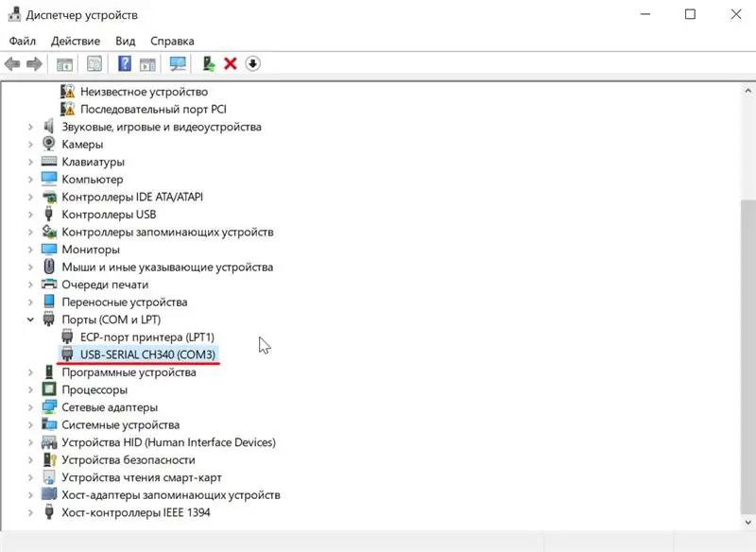Select Мыши и иные указывающие устройства
The width and height of the screenshot is (756, 552).
pyautogui.click(x=167, y=267)
